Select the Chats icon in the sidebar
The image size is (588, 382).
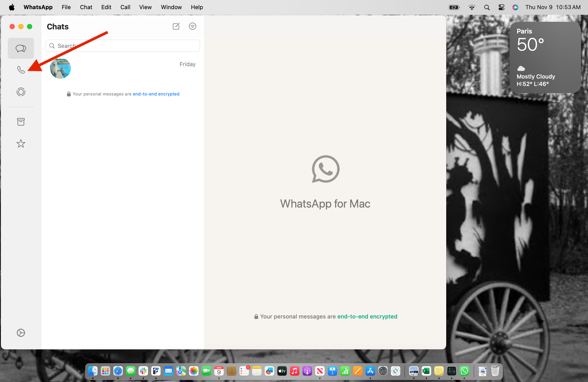click(x=21, y=49)
